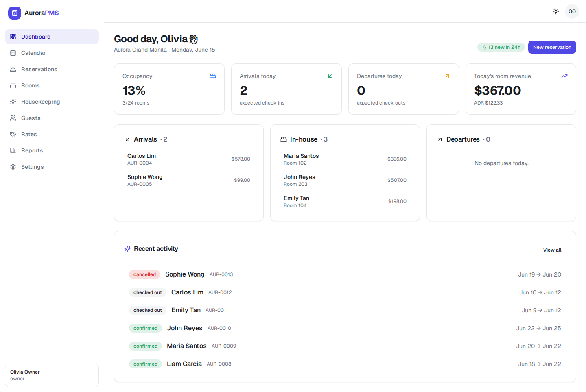Open John Reyes activity row AUR-0010

click(x=345, y=328)
